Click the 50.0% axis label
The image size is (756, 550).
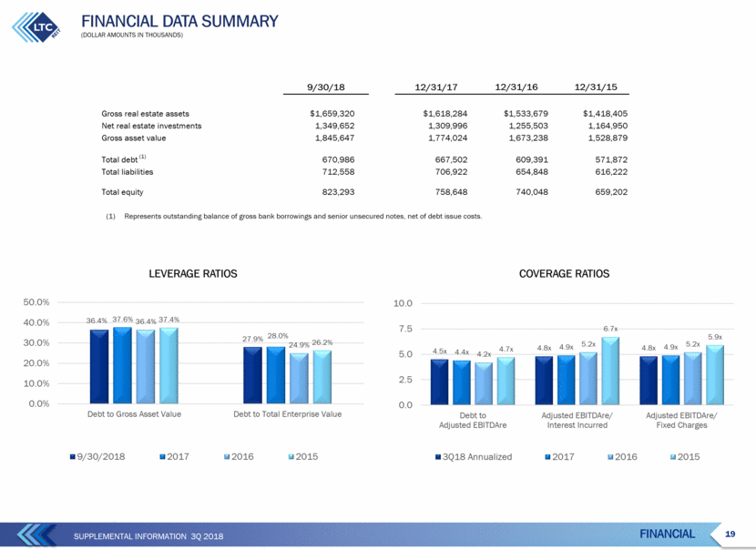36,302
